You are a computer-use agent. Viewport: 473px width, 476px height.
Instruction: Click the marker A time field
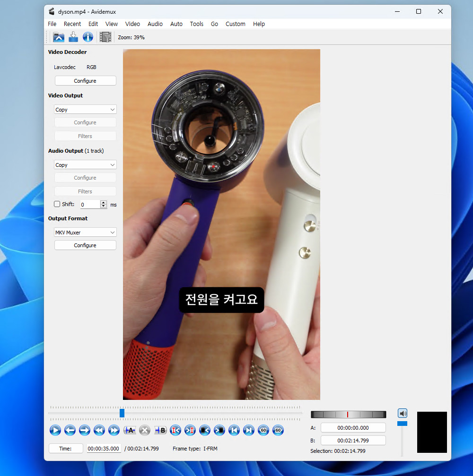(353, 428)
